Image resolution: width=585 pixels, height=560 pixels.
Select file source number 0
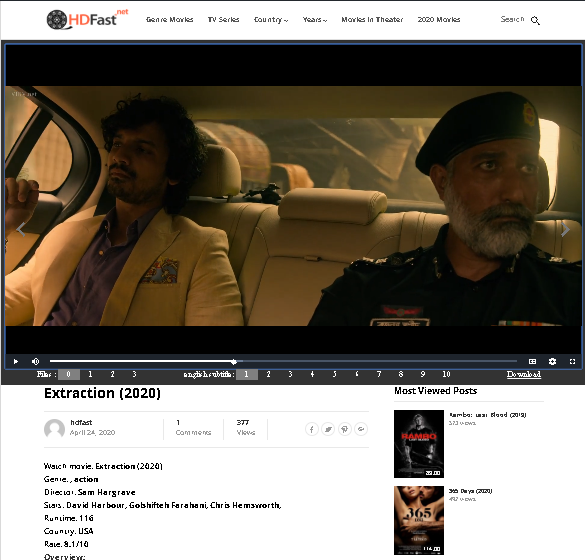(69, 374)
